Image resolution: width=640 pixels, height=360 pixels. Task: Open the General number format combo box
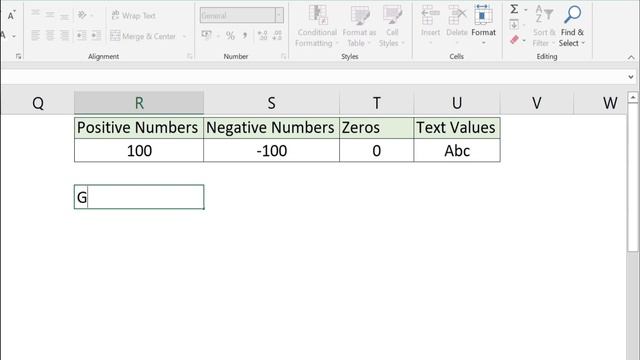coord(242,16)
